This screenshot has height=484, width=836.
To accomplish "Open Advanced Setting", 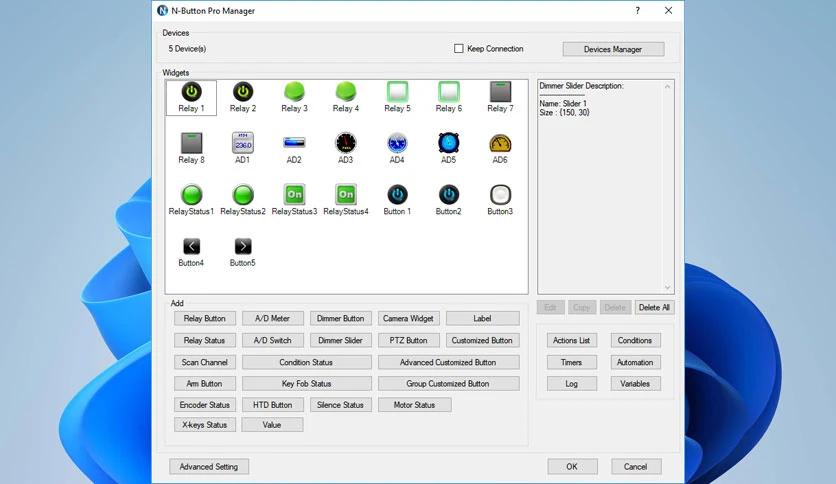I will [209, 466].
